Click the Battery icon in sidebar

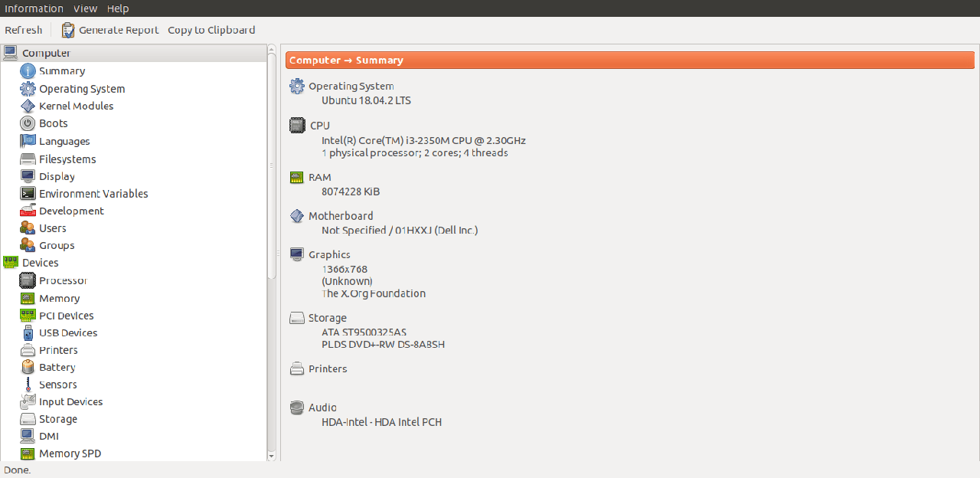28,368
